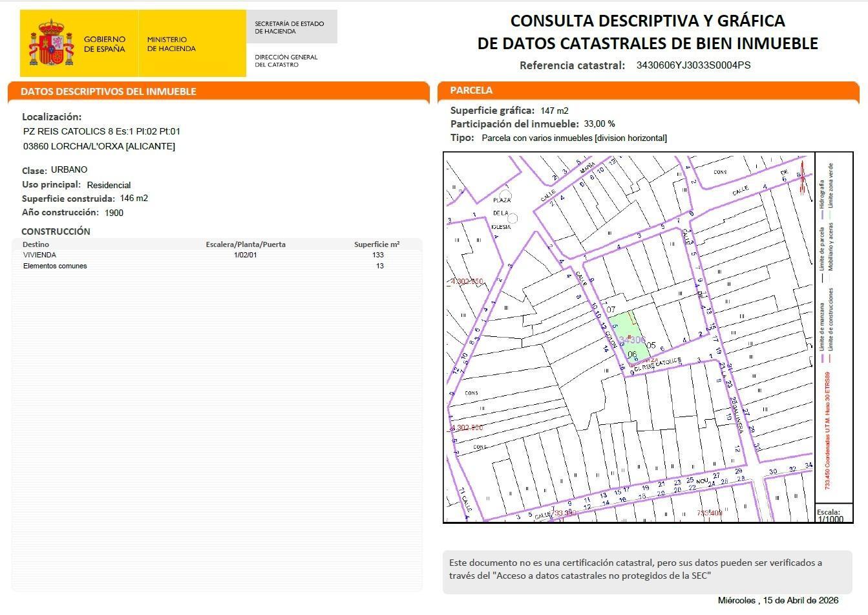
Task: Click the Spanish coat of arms emblem
Action: pos(52,43)
